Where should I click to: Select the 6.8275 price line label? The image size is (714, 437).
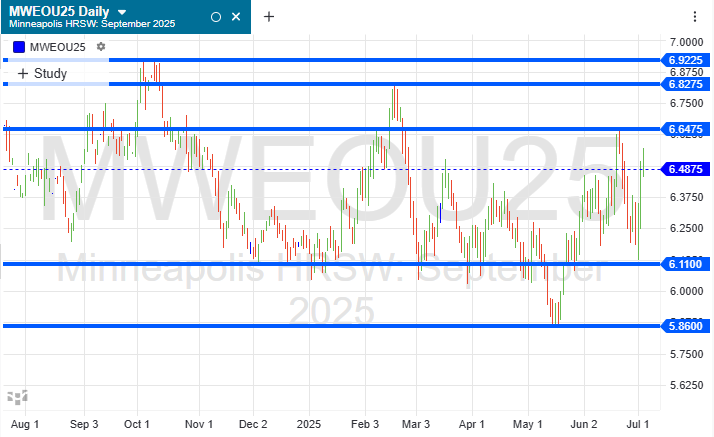[x=685, y=84]
